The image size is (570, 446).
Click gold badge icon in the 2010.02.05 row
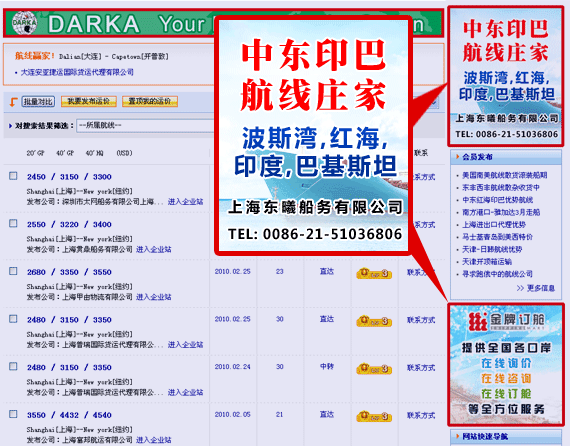coord(374,416)
